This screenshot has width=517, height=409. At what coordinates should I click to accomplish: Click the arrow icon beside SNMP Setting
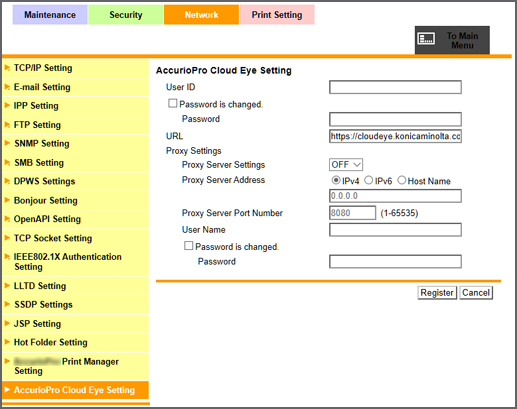click(7, 143)
